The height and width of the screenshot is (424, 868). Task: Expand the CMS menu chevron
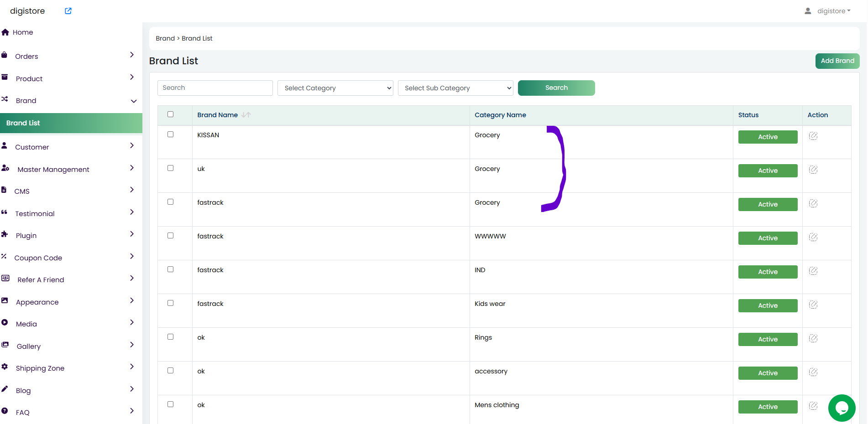tap(132, 190)
